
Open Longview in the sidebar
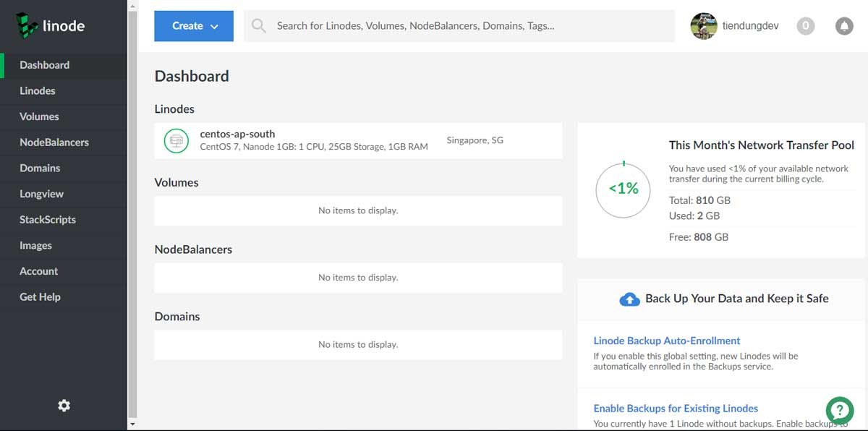[x=64, y=194]
